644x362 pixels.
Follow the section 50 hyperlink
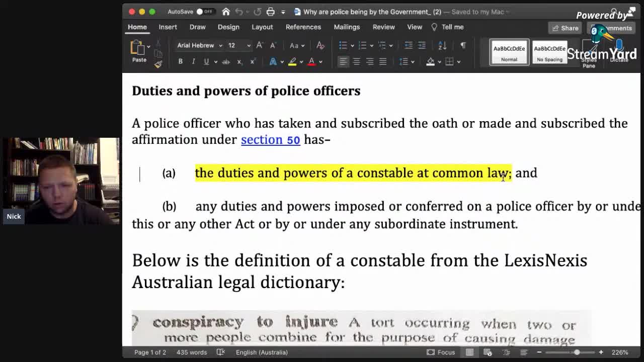[270, 140]
